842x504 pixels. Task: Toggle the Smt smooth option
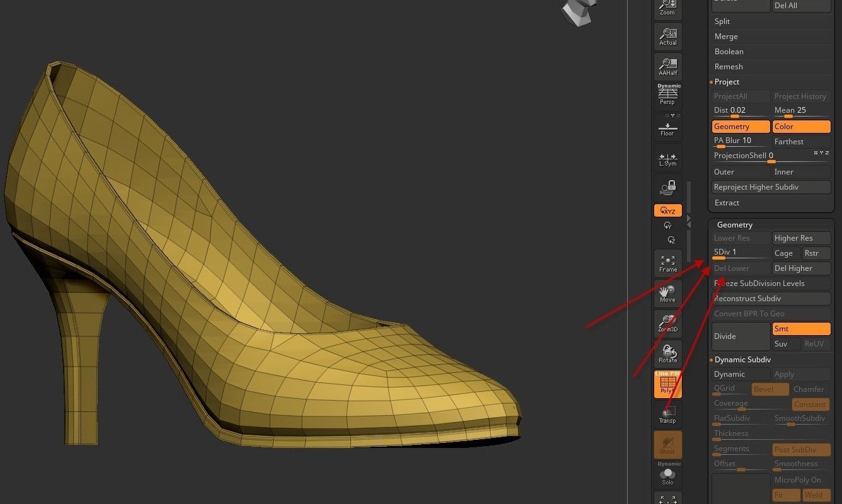coord(802,329)
